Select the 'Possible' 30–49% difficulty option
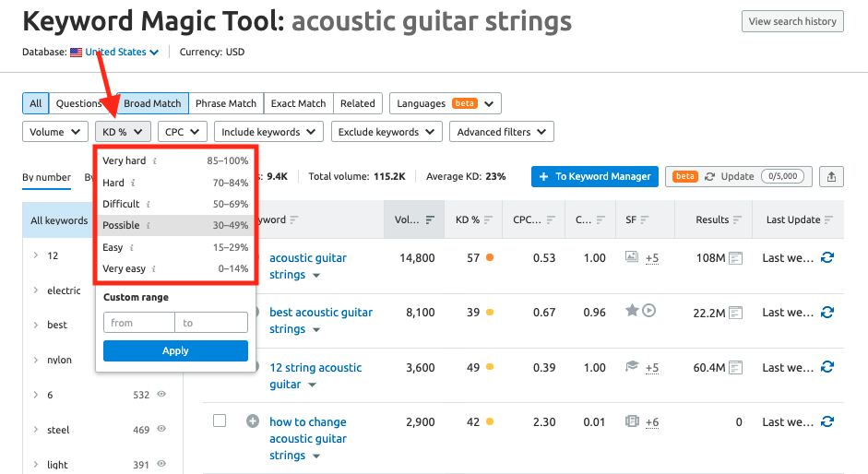Screen dimensions: 868x474 click(175, 226)
